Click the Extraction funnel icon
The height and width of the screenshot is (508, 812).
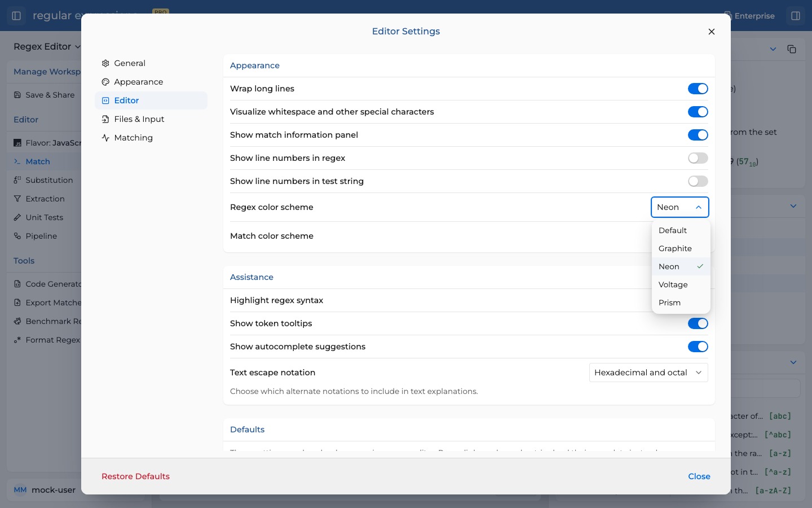coord(17,199)
